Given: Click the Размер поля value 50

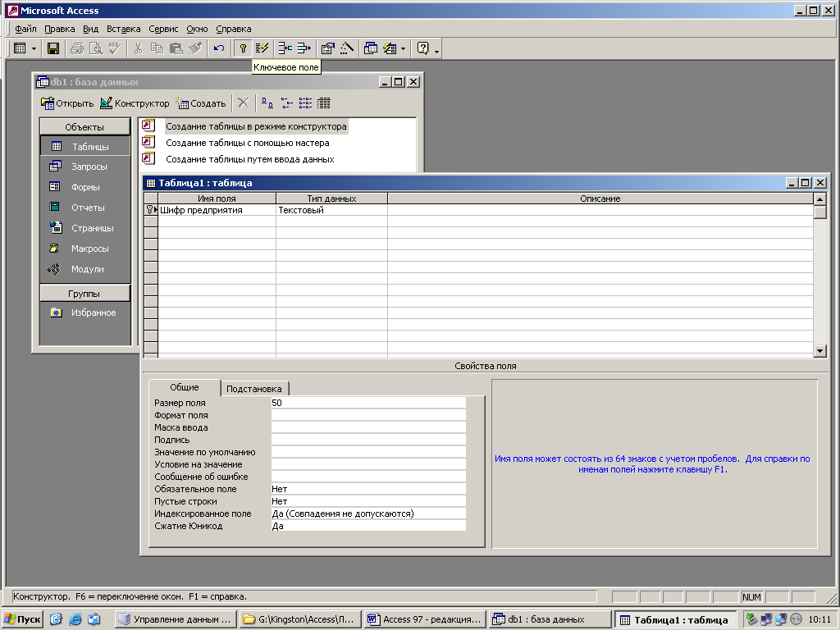Looking at the screenshot, I should click(368, 403).
